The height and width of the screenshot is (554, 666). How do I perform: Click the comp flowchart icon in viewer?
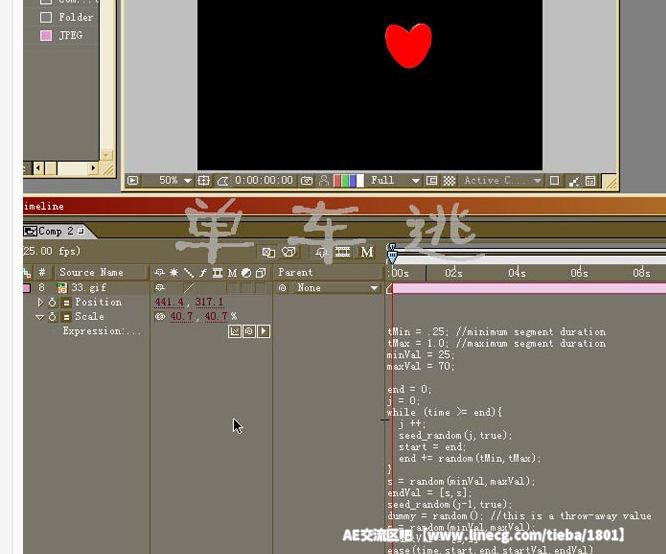pos(574,182)
